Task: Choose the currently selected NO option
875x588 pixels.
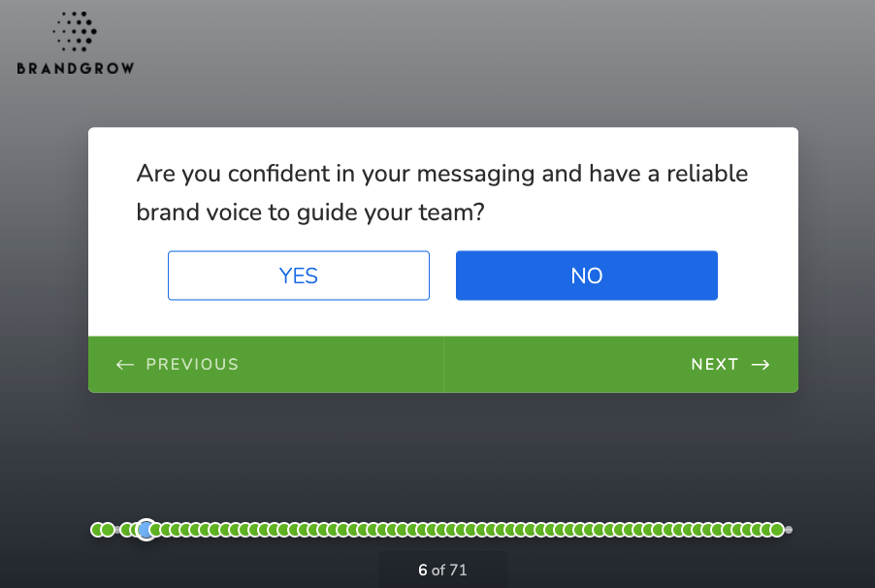Action: point(586,276)
